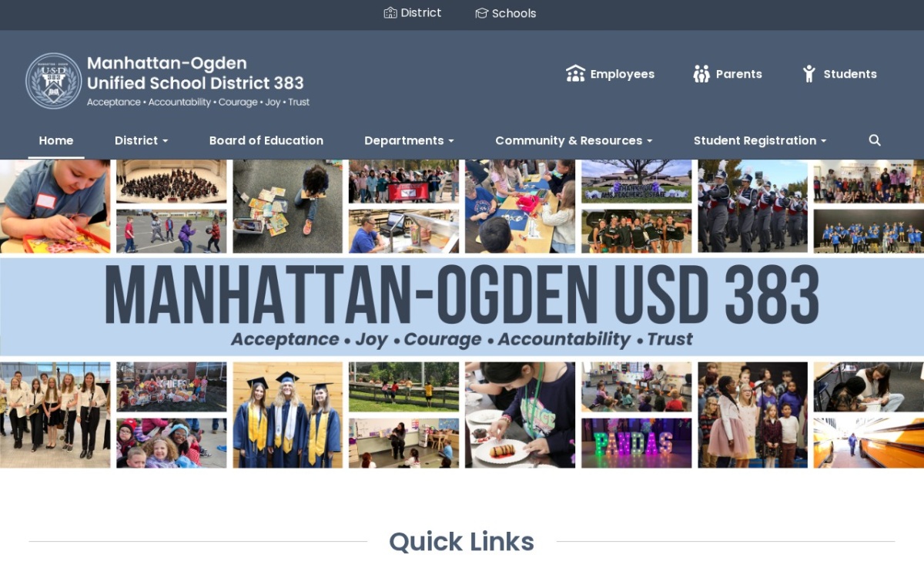Screen dimensions: 924x578
Task: Click the Manhattan-Ogden Unified School District title
Action: [x=196, y=73]
